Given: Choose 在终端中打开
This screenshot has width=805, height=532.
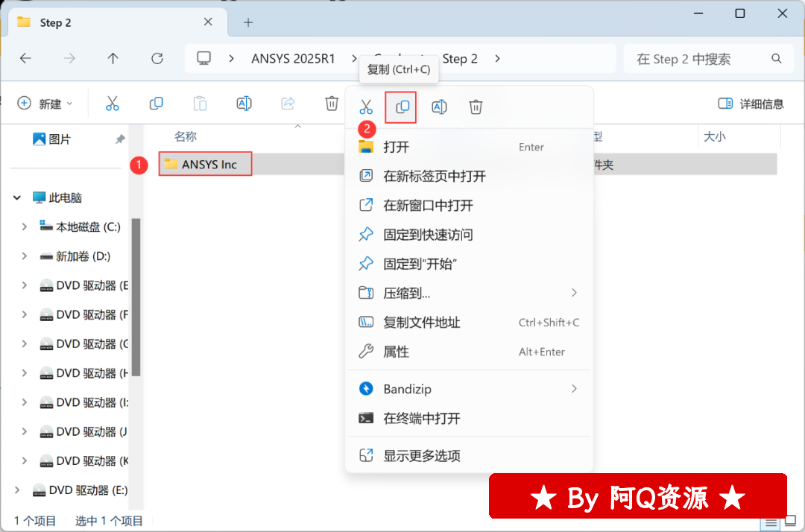Looking at the screenshot, I should pyautogui.click(x=470, y=419).
